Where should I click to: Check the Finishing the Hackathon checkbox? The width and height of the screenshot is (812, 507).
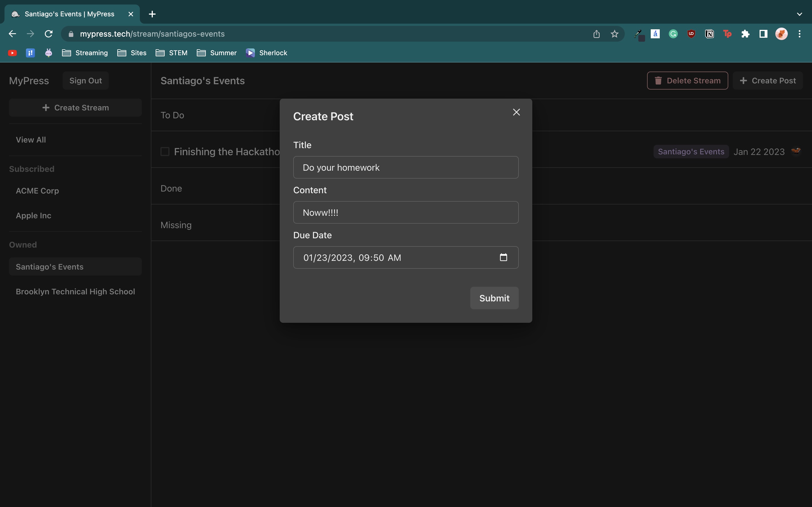(x=165, y=152)
